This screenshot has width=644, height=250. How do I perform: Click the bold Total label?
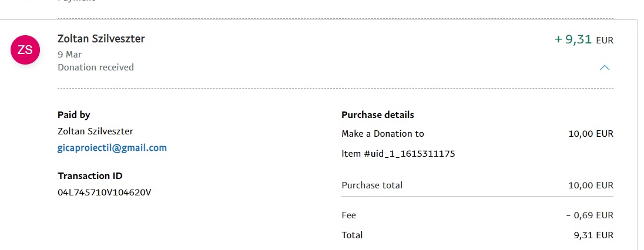[352, 235]
